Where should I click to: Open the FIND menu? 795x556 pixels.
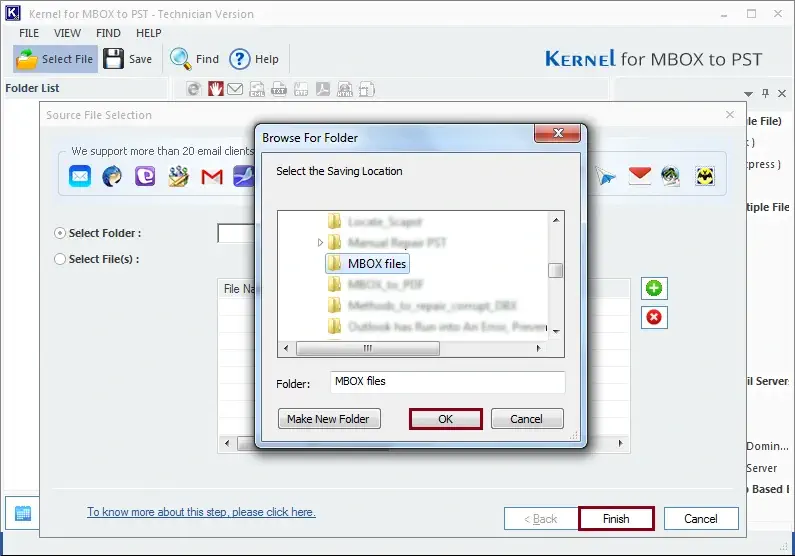click(x=108, y=33)
